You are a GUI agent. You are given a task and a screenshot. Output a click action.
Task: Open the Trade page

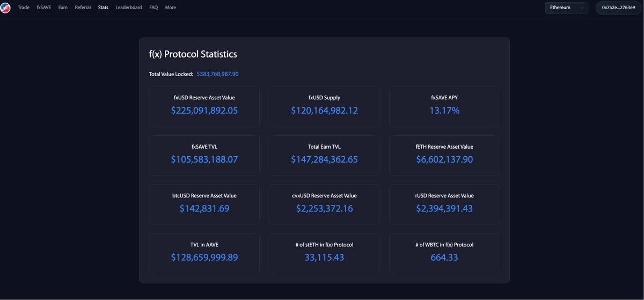tap(24, 8)
